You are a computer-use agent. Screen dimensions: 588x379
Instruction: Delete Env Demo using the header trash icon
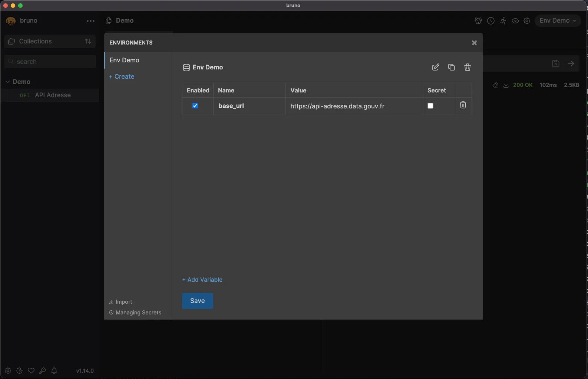[x=467, y=67]
